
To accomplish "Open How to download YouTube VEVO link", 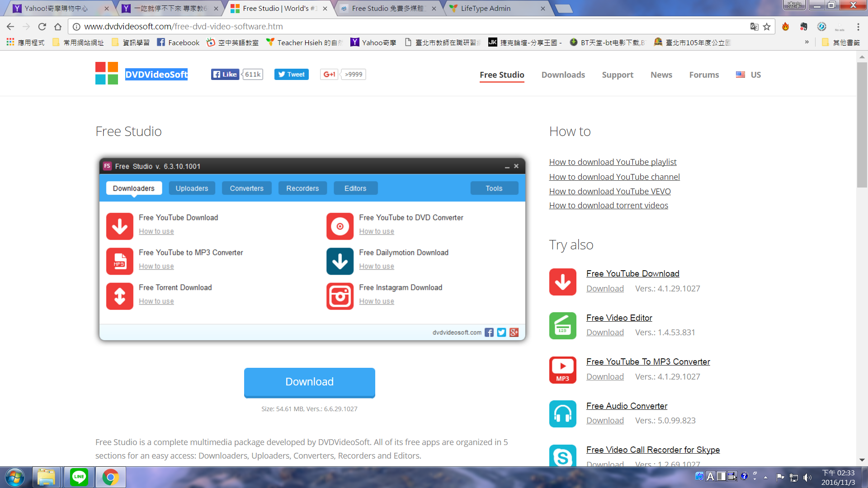I will click(610, 191).
